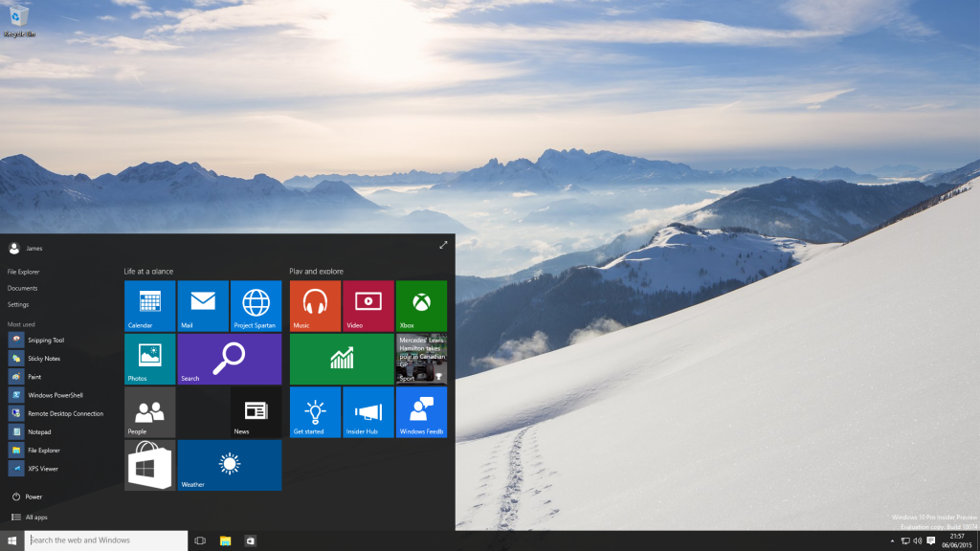Open the People tile
This screenshot has width=980, height=551.
click(150, 411)
